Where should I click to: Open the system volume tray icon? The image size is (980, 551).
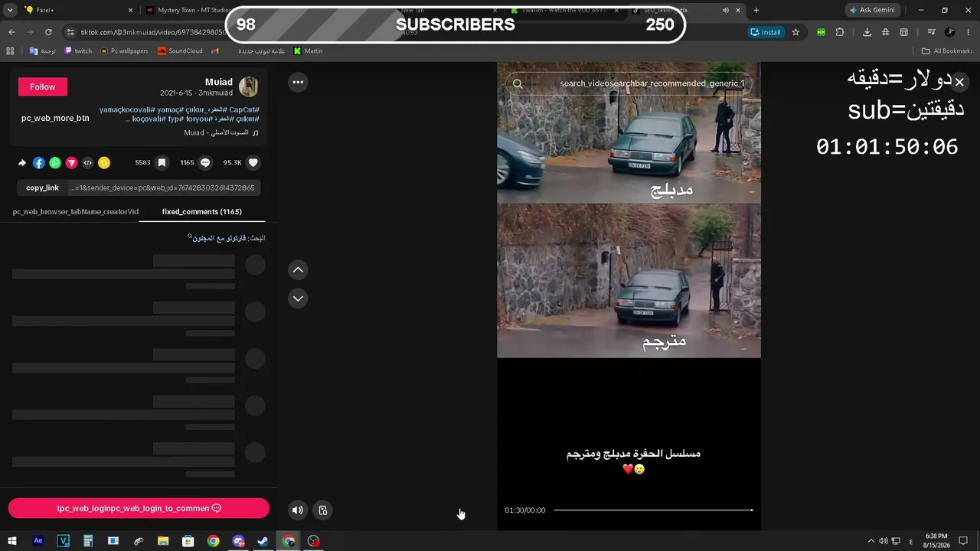(x=883, y=541)
